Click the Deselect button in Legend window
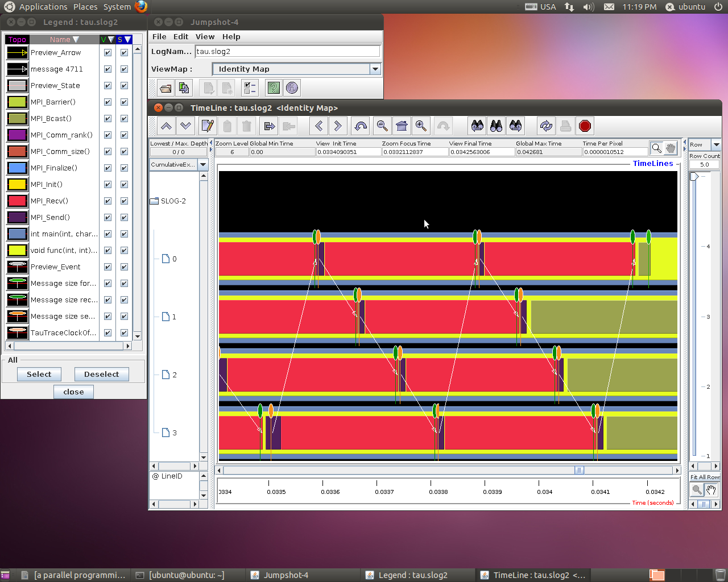This screenshot has height=582, width=728. pyautogui.click(x=101, y=374)
